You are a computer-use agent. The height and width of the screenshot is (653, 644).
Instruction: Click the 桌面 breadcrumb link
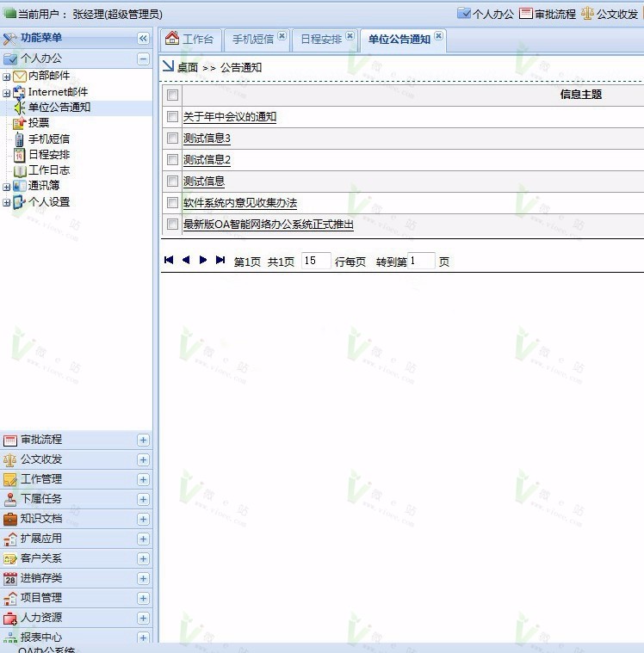tap(188, 67)
